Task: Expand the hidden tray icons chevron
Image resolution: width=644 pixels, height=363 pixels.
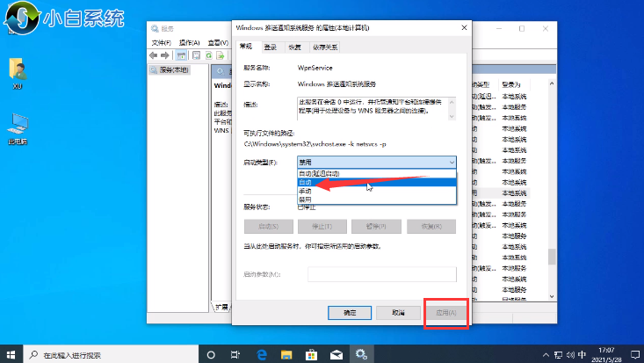Action: click(x=546, y=355)
